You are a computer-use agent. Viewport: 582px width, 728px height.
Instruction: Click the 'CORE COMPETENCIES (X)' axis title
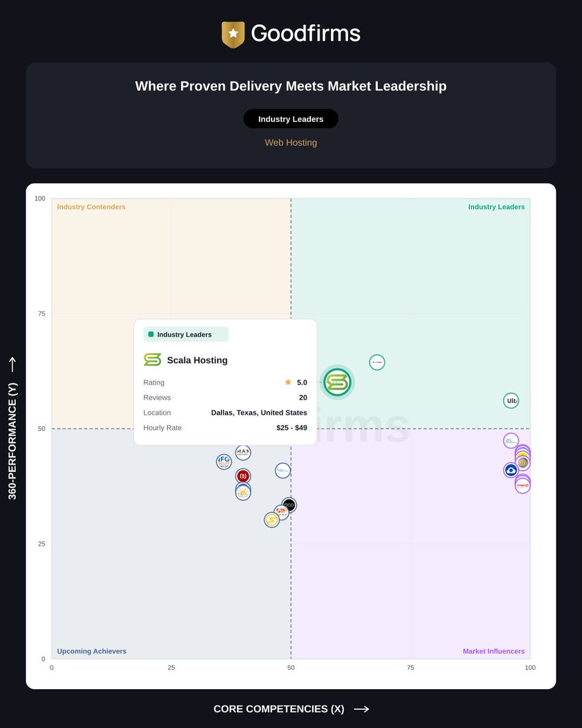[x=279, y=709]
